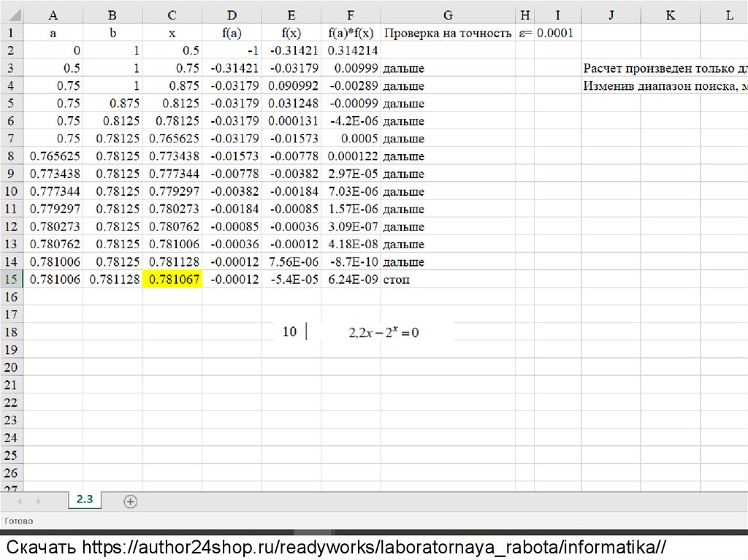Viewport: 748px width, 560px height.
Task: Switch to sheet tab 2.3
Action: point(85,499)
